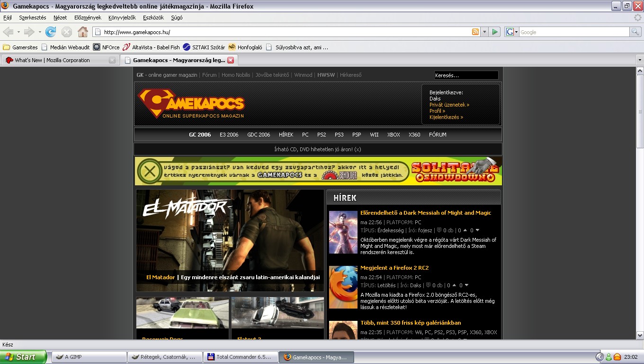
Task: Click comments icon on Firefox 2 RC2 news
Action: (428, 285)
